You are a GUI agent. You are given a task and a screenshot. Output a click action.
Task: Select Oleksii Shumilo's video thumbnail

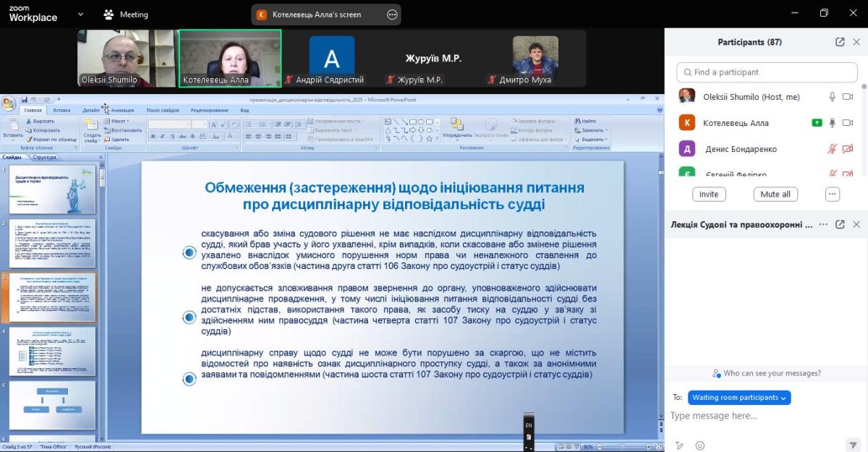click(x=127, y=58)
